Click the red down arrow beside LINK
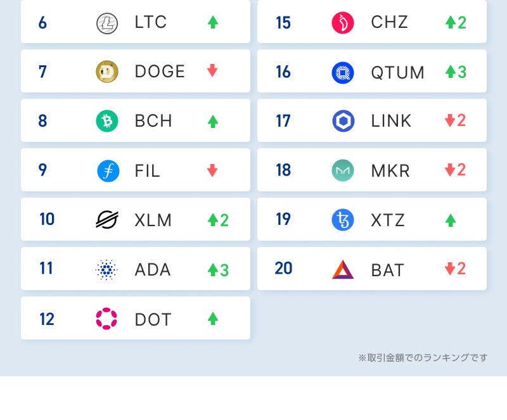Image resolution: width=507 pixels, height=420 pixels. click(x=450, y=121)
